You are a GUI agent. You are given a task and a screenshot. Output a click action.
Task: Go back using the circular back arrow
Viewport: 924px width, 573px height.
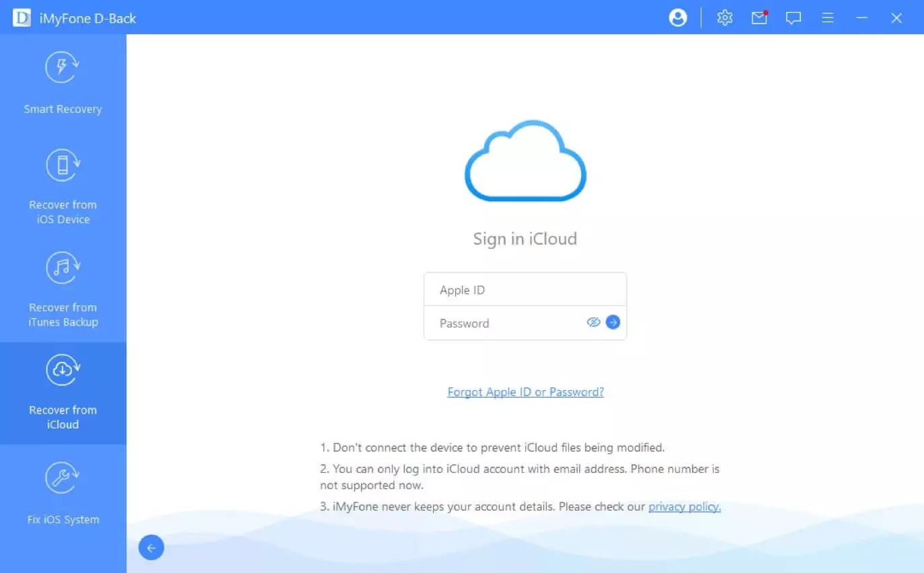pos(151,547)
